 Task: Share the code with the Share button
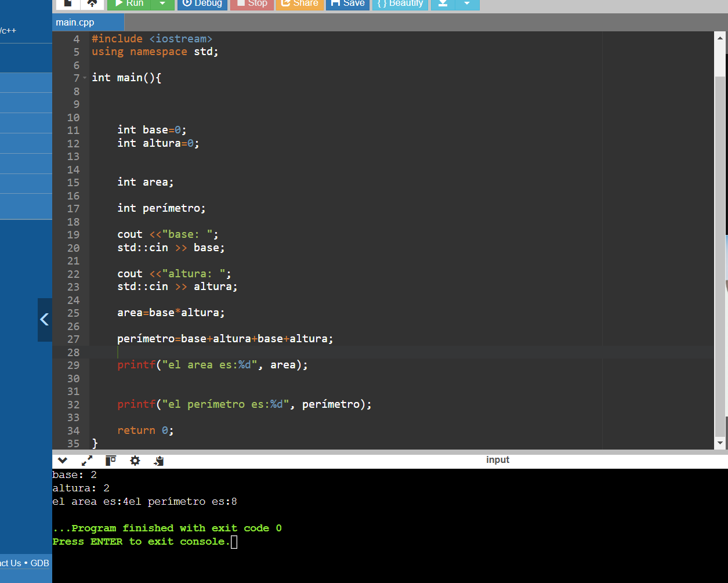click(299, 4)
